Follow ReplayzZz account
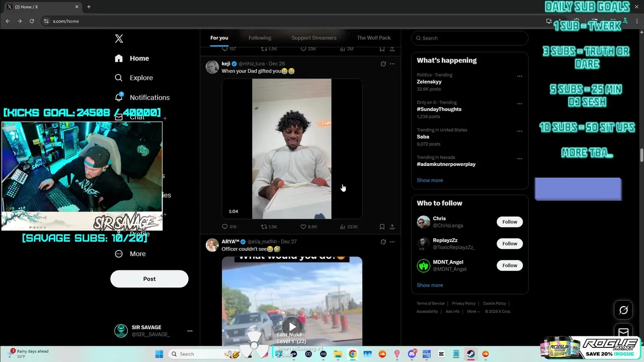The width and height of the screenshot is (644, 362). pyautogui.click(x=510, y=244)
